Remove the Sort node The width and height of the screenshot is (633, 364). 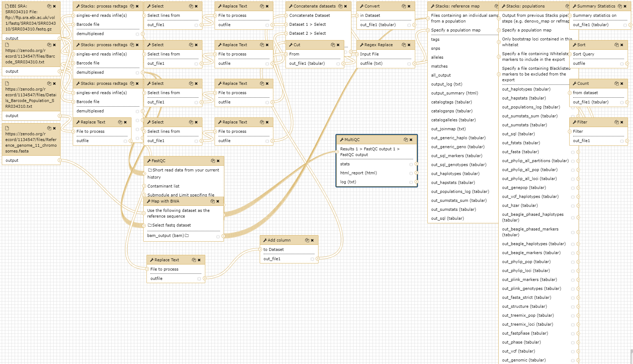(622, 45)
